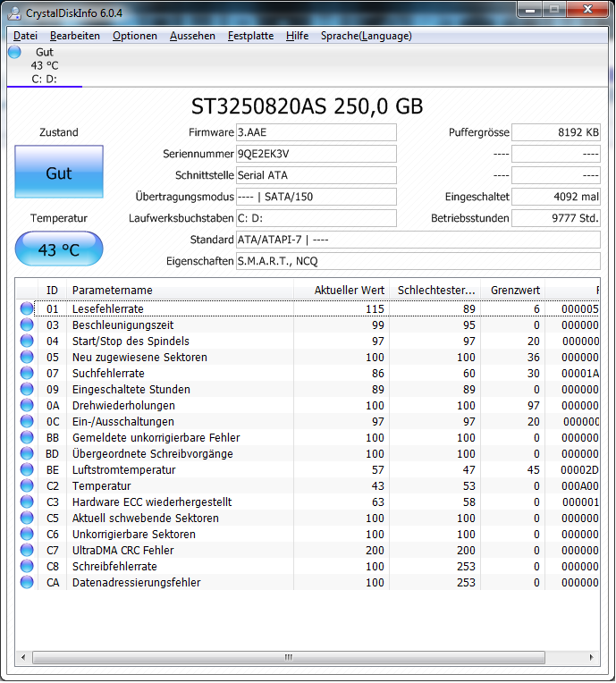Click the scroll left arrow
616x683 pixels.
click(x=23, y=657)
